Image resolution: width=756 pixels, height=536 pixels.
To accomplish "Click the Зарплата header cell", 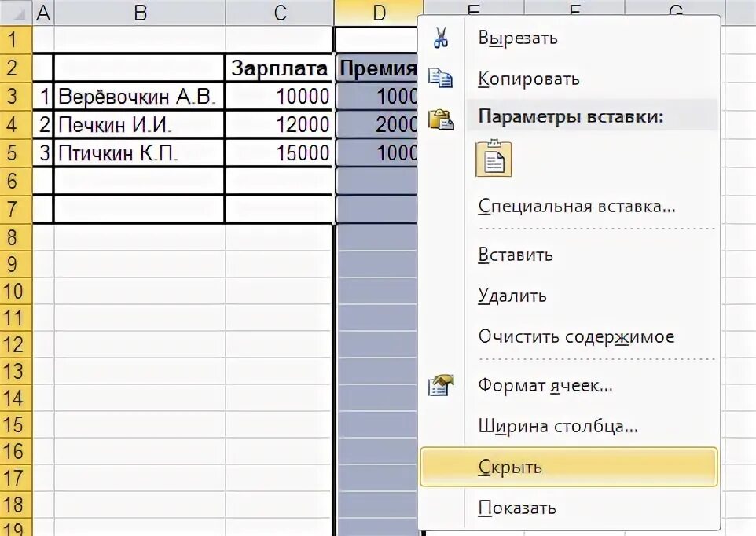I will [x=279, y=68].
